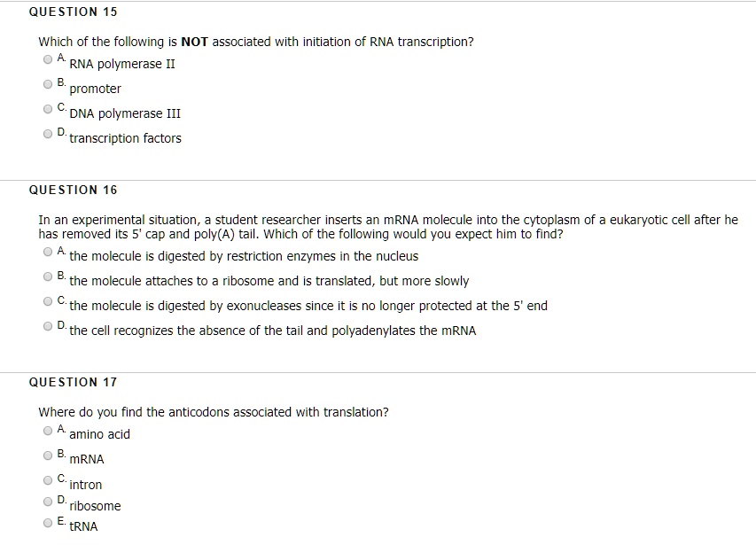
Task: Select tRNA as the final answer
Action: point(47,521)
